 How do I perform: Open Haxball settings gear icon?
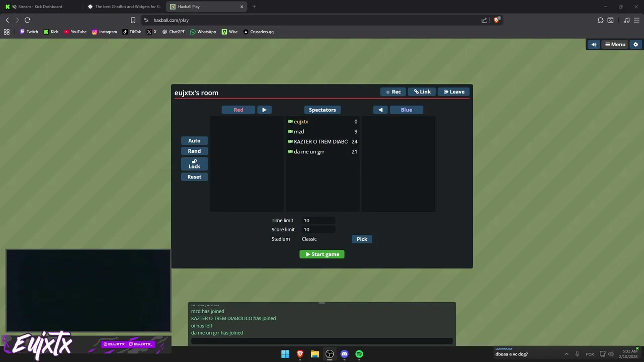point(635,45)
